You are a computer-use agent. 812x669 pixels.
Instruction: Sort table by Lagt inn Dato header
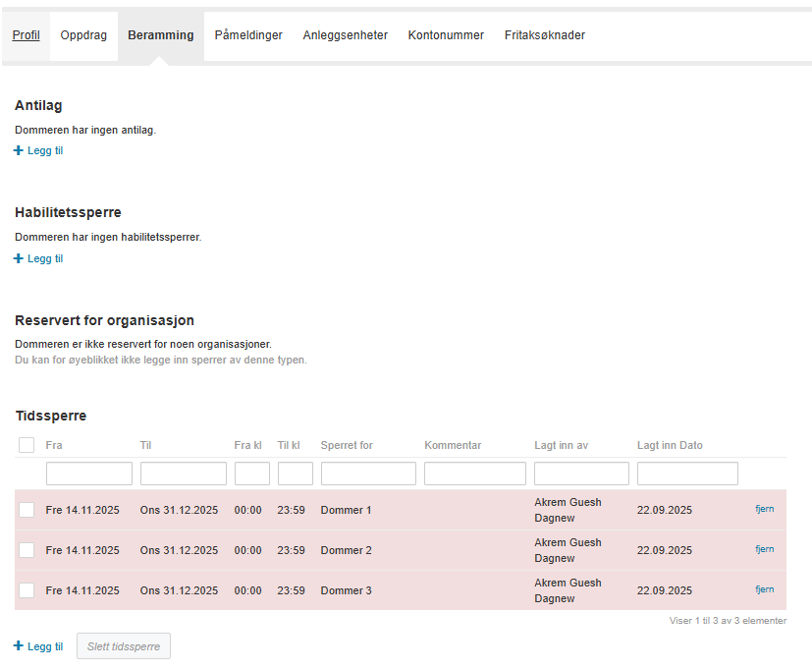pos(670,446)
